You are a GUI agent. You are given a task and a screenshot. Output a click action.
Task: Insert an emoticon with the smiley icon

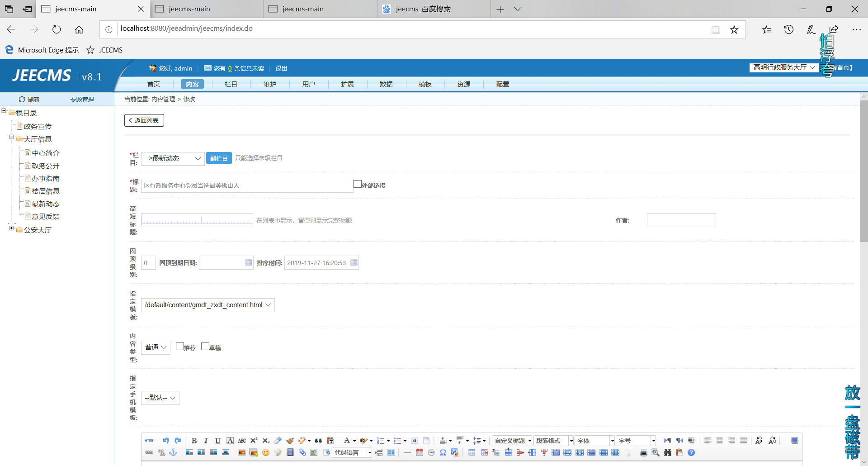[x=266, y=452]
